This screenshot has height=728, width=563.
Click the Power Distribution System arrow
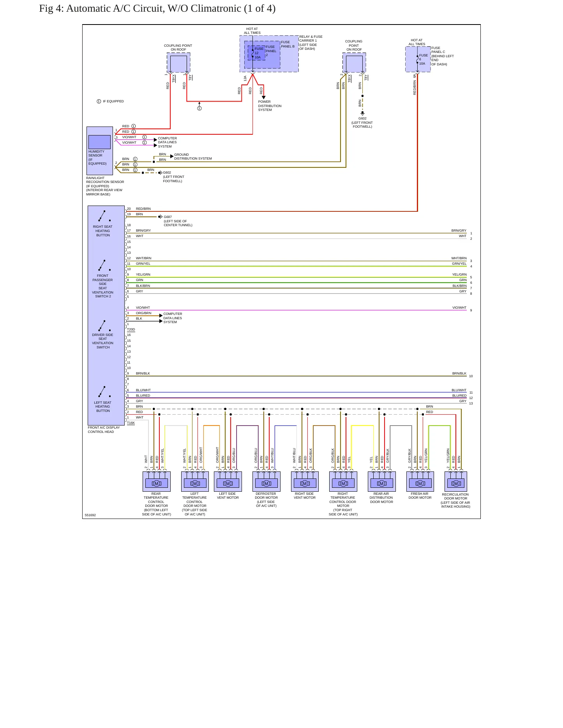tap(264, 97)
